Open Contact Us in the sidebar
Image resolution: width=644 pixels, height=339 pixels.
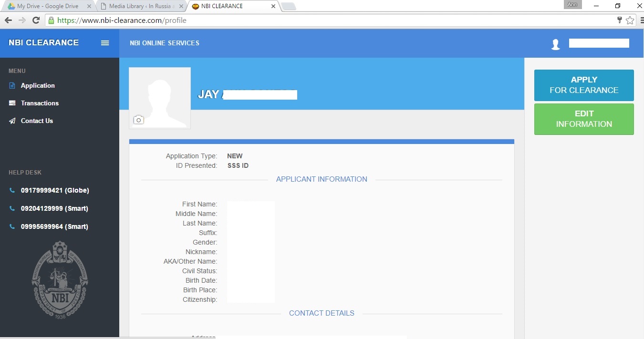click(37, 121)
